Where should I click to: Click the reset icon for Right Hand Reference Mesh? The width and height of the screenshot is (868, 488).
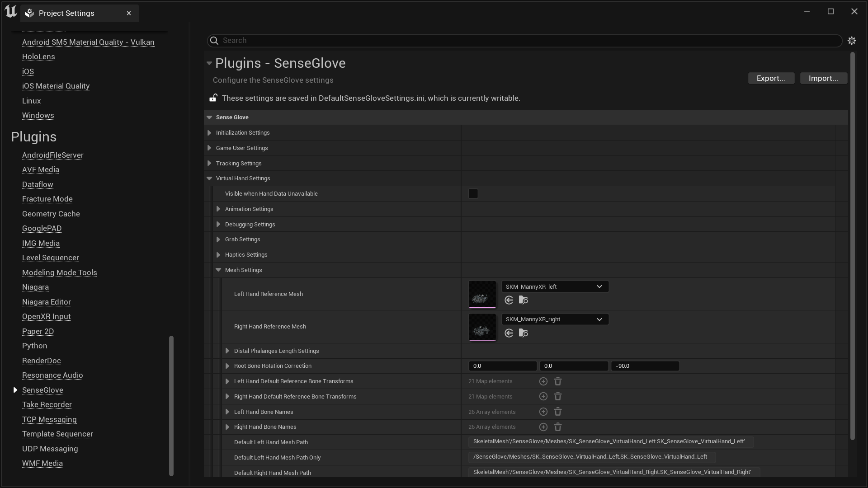pos(509,333)
